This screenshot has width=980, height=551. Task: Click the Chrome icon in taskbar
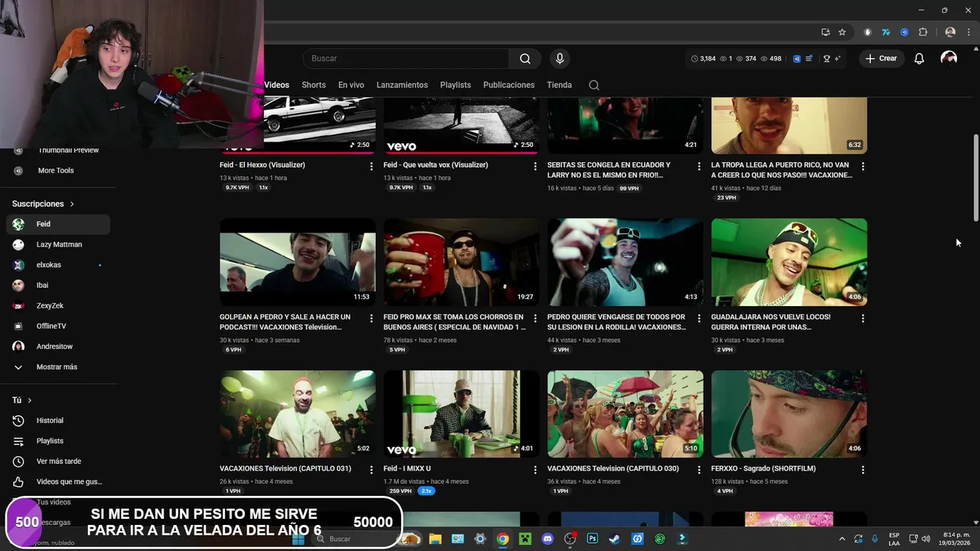[502, 539]
